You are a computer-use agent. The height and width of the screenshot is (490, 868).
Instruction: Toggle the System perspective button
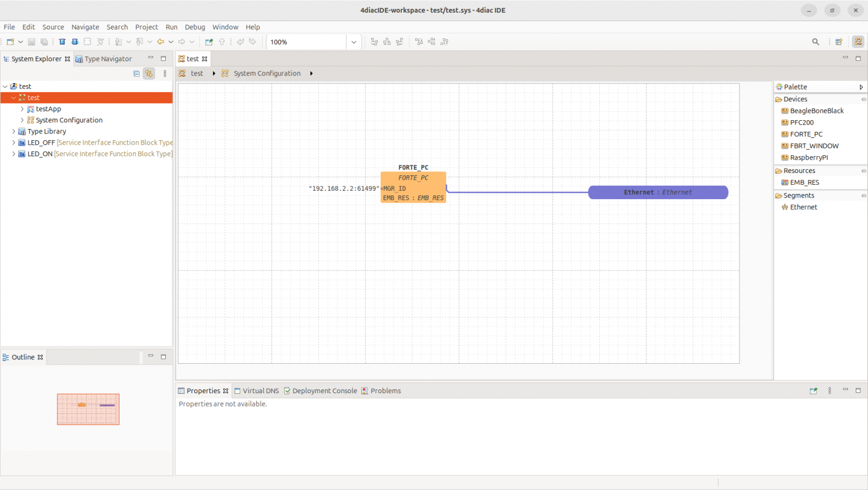(x=859, y=42)
